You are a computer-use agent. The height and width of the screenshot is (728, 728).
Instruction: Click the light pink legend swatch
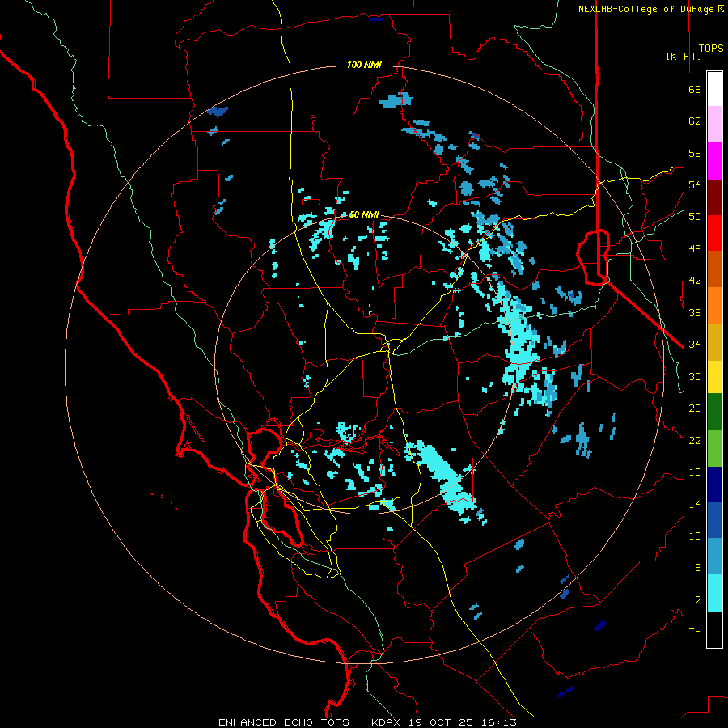pyautogui.click(x=714, y=124)
